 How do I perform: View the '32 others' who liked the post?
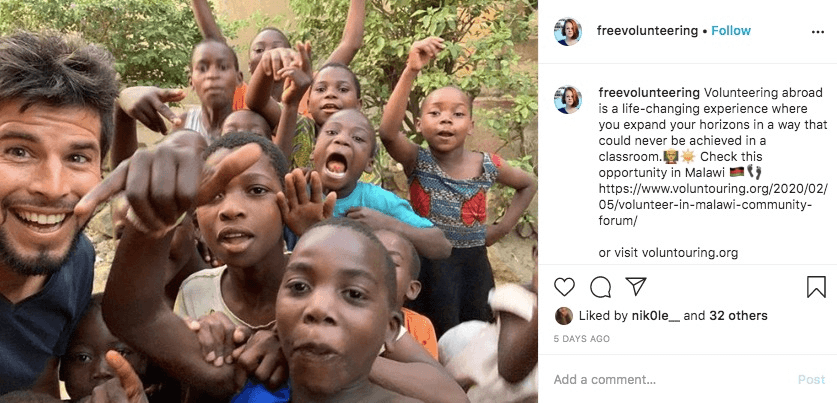pyautogui.click(x=738, y=316)
